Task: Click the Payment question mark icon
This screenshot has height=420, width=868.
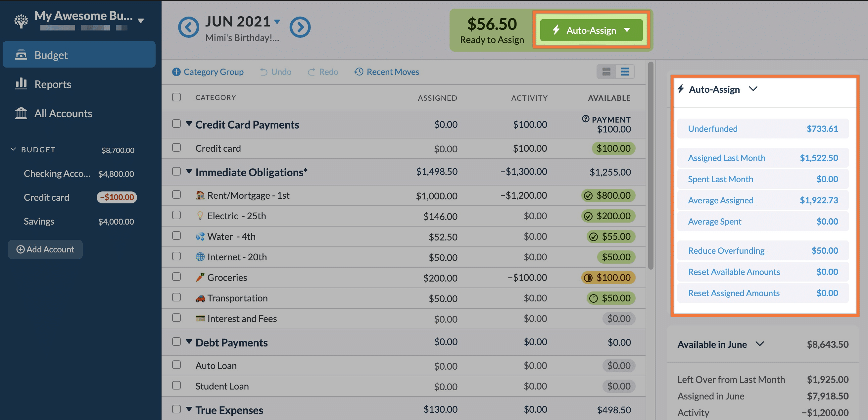Action: click(x=585, y=119)
